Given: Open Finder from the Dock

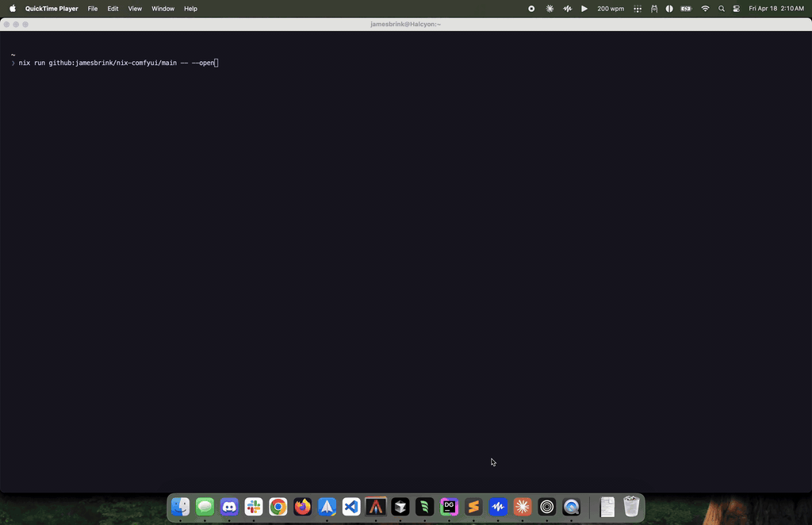Looking at the screenshot, I should 181,507.
